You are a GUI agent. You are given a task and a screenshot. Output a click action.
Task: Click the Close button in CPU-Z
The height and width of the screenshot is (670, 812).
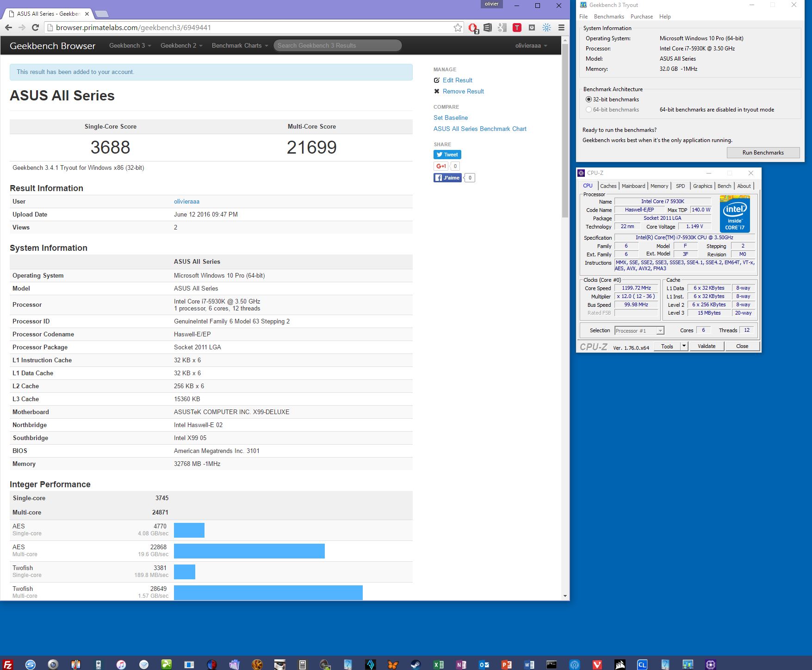tap(742, 346)
